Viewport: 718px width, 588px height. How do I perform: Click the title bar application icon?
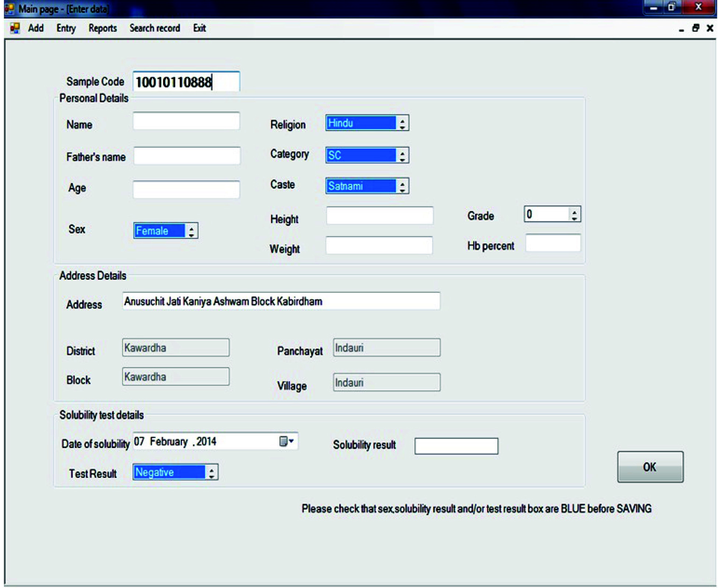[x=9, y=8]
